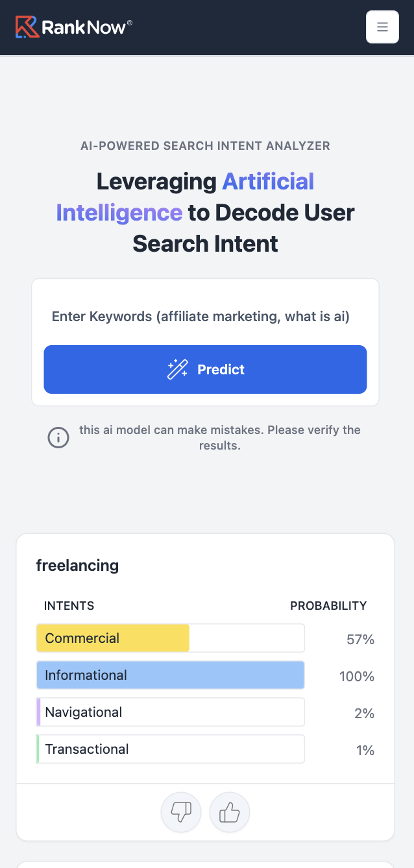Focus the Enter Keywords input field
The image size is (414, 868).
(205, 317)
